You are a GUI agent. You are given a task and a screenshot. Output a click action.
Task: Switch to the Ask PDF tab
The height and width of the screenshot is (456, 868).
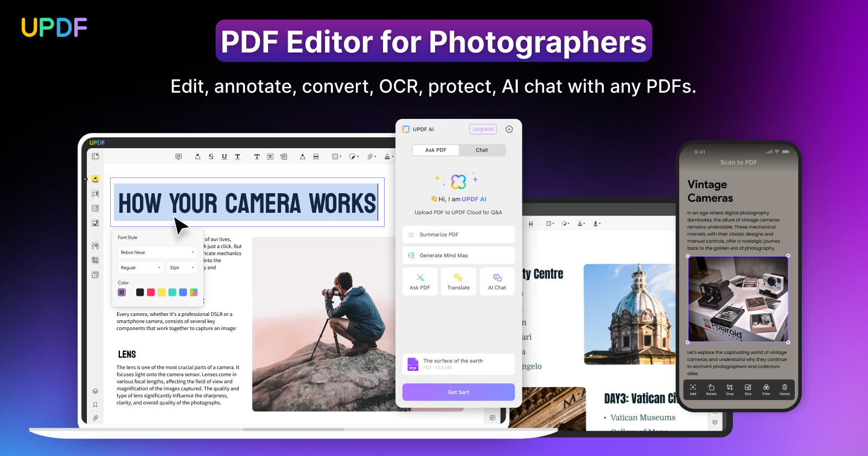[436, 150]
